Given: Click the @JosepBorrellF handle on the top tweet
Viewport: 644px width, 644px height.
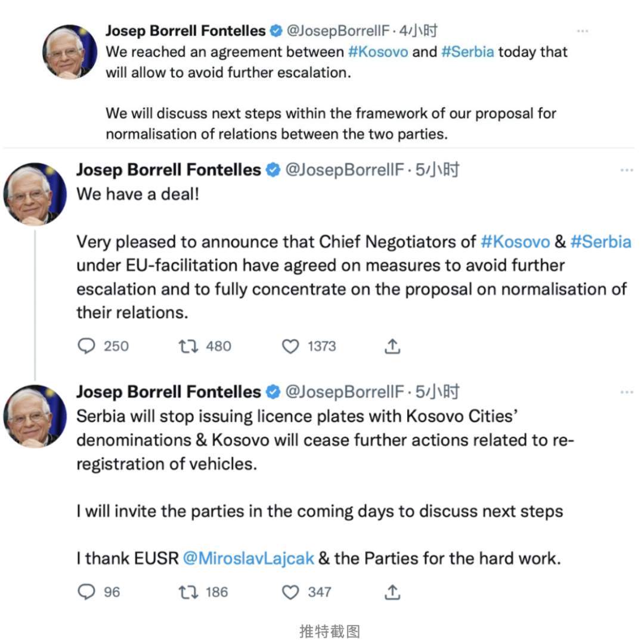Looking at the screenshot, I should click(339, 31).
